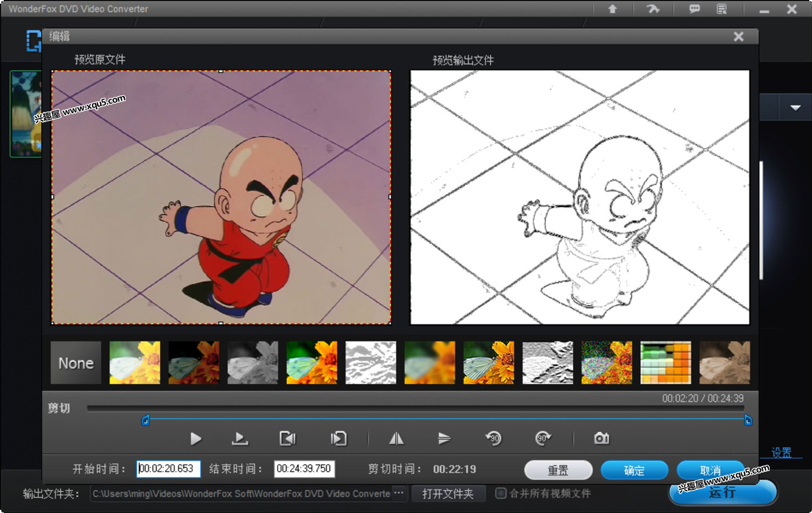
Task: Click the right trim handle on timeline
Action: click(748, 420)
